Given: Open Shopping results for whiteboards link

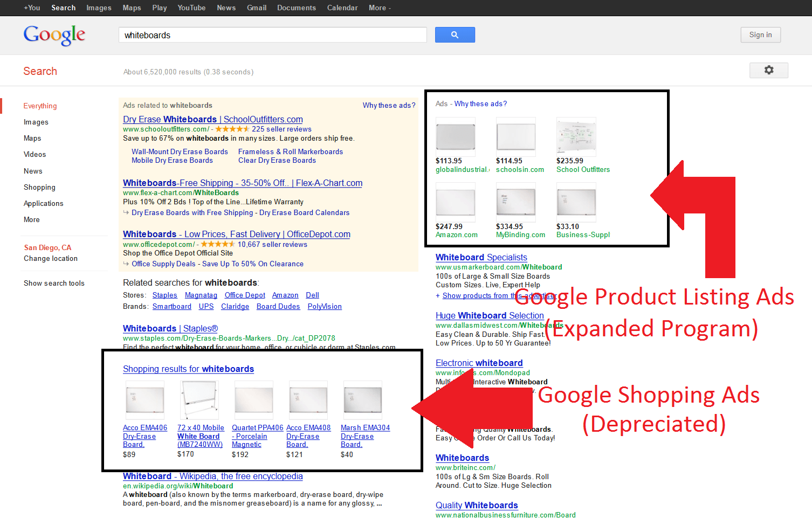Looking at the screenshot, I should pos(188,369).
